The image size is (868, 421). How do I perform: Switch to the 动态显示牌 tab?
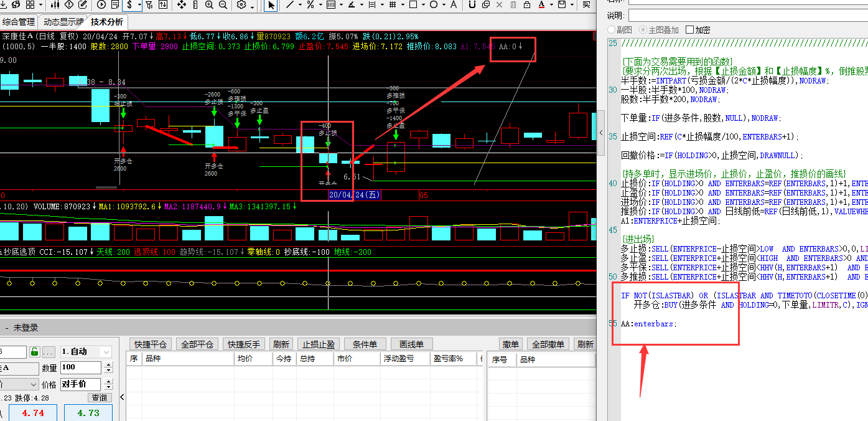point(63,22)
